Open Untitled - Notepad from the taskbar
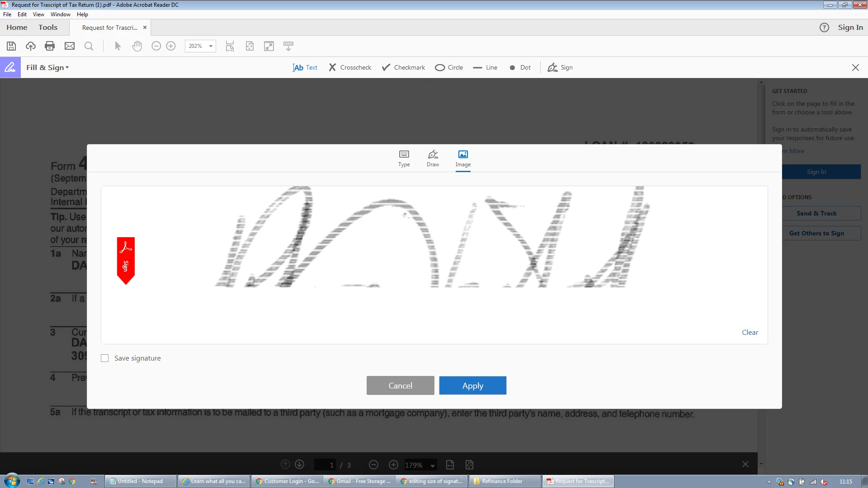 tap(140, 481)
